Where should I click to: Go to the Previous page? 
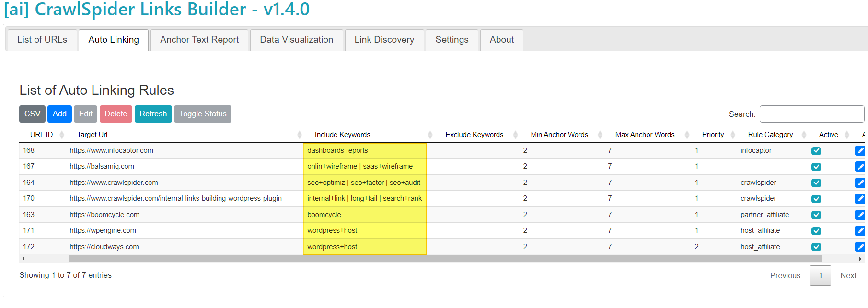[785, 276]
